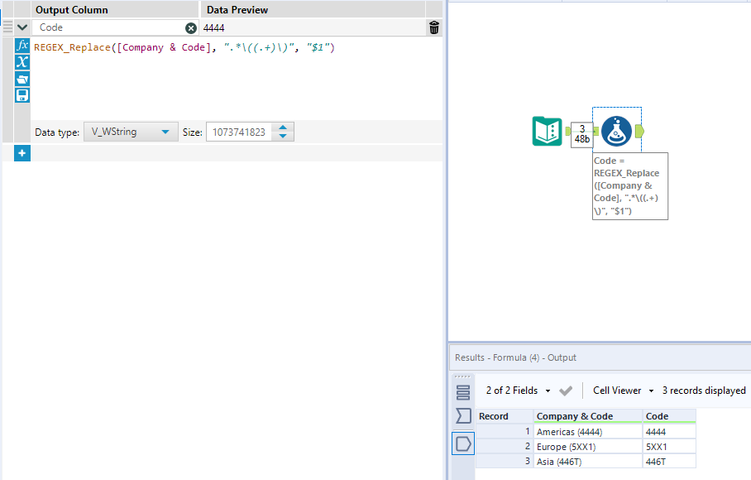Click the Size input field
The height and width of the screenshot is (480, 751).
[239, 132]
